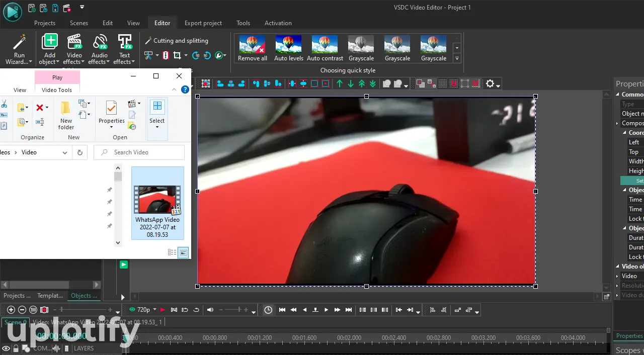Click the Search Video input field
The height and width of the screenshot is (355, 644).
(x=139, y=152)
